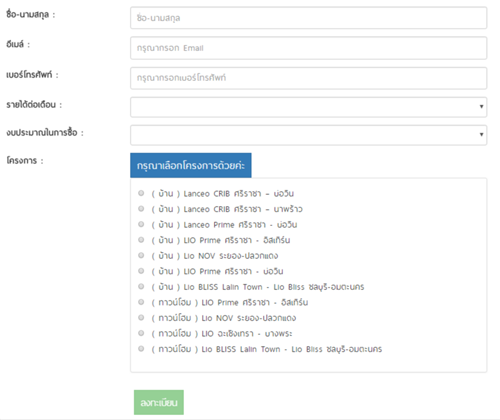This screenshot has height=420, width=500.
Task: Select บ้าน Lanceo CRIB ศรีราชา นาพร้าว radio
Action: click(x=141, y=209)
